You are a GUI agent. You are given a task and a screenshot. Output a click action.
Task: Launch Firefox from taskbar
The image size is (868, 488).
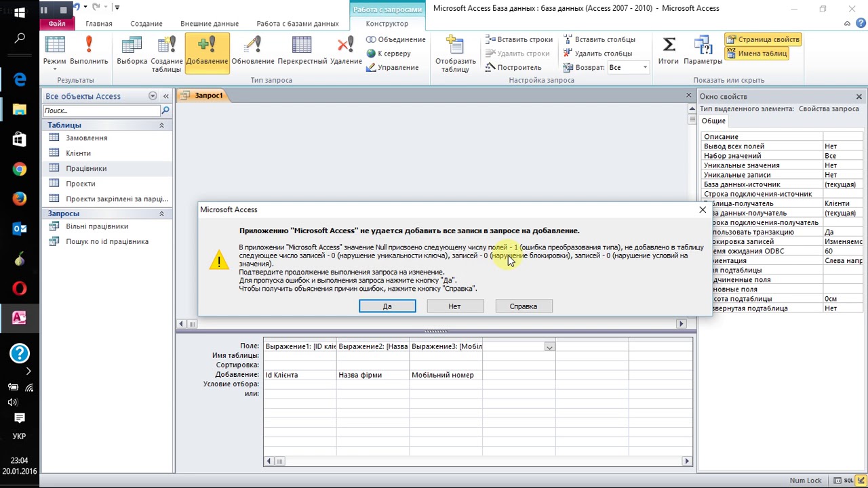point(19,199)
